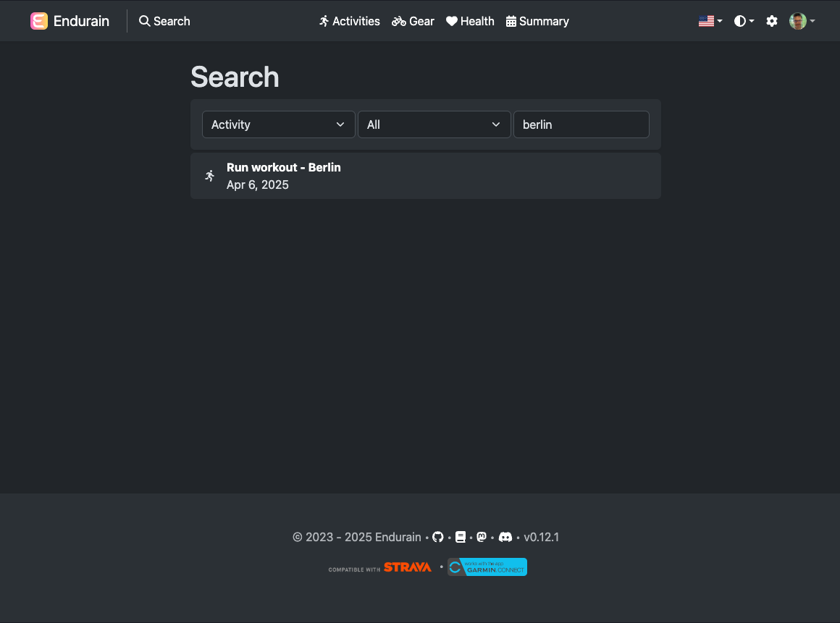Go to the Activities nav item
This screenshot has height=623, width=840.
[x=349, y=22]
